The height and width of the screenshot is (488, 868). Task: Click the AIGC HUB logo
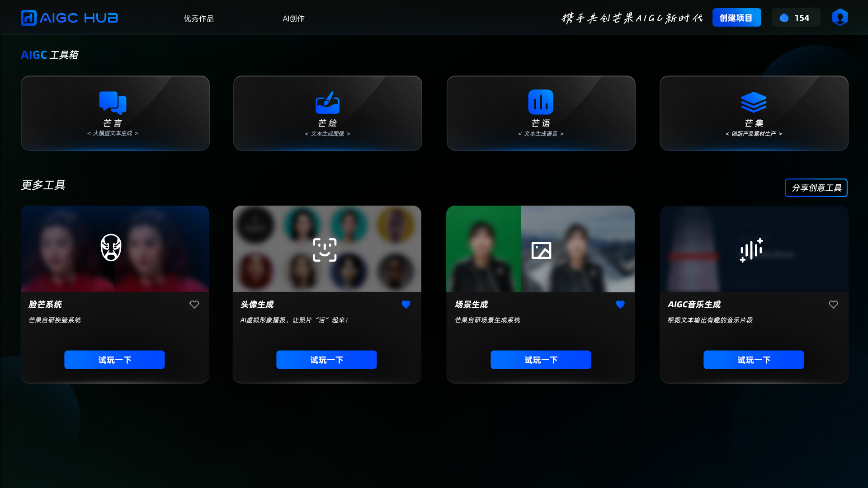coord(69,18)
